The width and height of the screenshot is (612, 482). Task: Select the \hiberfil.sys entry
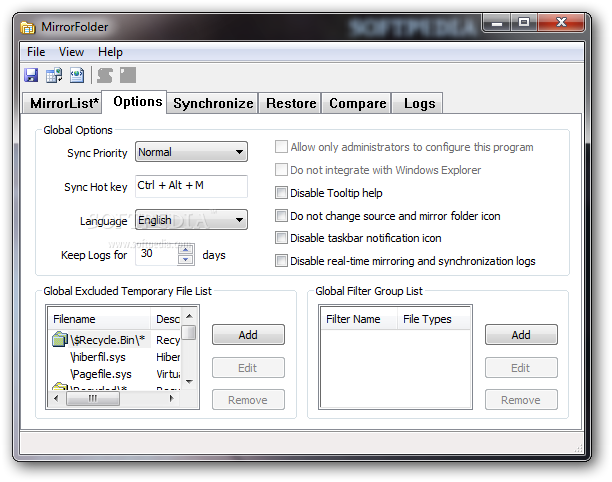(98, 357)
